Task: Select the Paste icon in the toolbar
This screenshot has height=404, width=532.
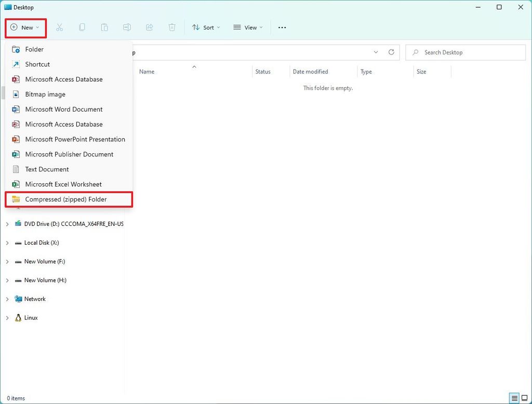Action: (x=104, y=27)
